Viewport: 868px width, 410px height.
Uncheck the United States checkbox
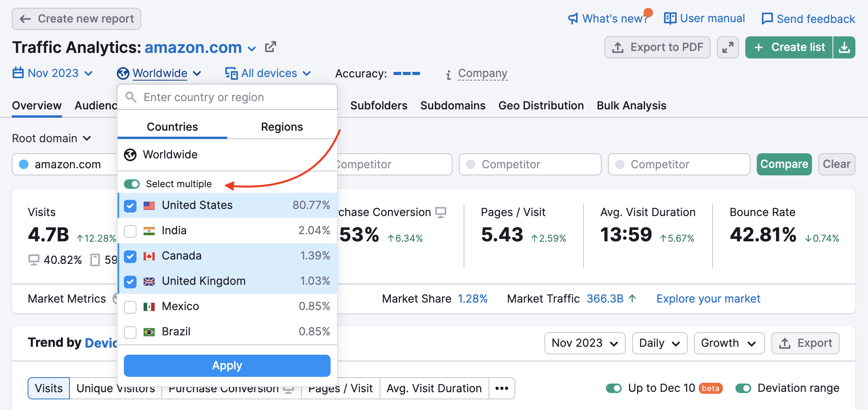pos(130,206)
